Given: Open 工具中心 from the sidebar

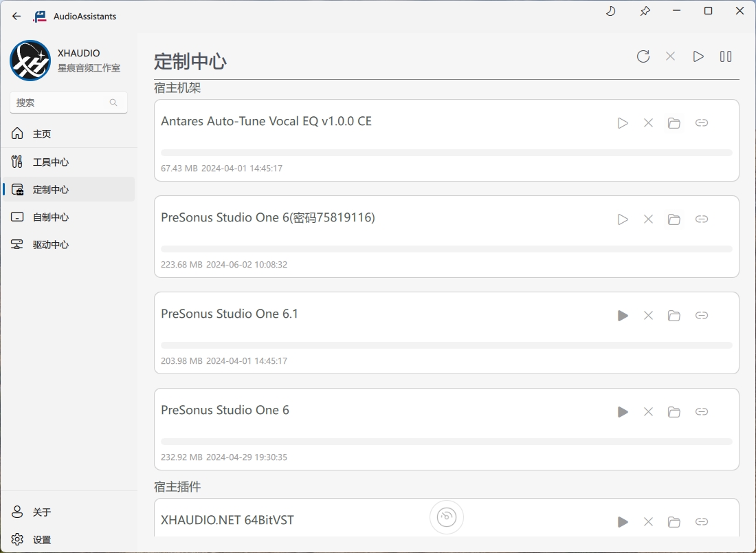Looking at the screenshot, I should (x=50, y=162).
